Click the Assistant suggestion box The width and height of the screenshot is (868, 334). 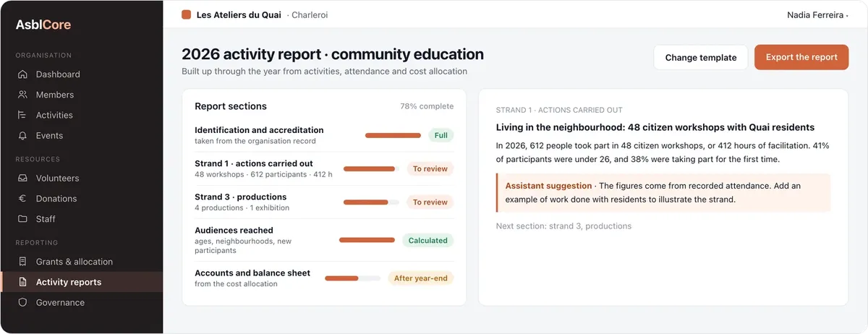click(x=663, y=192)
